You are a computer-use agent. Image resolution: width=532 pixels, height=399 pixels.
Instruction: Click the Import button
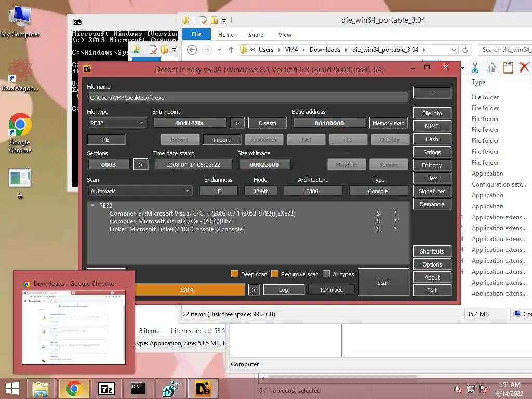[221, 139]
